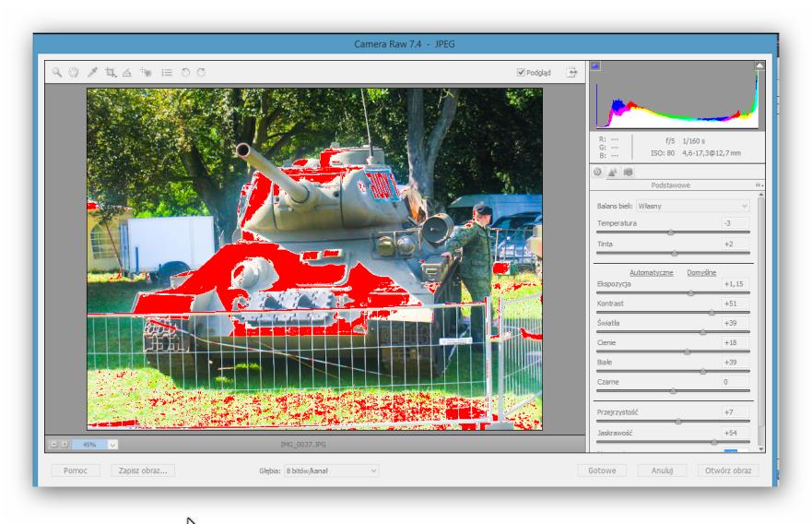Click the tank photo preview
The width and height of the screenshot is (812, 524).
tap(314, 258)
